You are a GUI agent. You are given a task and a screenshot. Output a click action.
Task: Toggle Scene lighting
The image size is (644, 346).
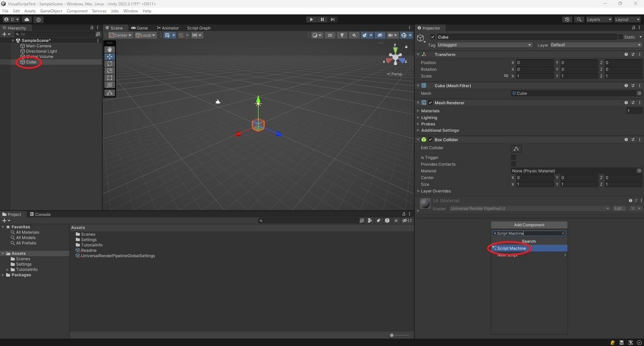342,35
